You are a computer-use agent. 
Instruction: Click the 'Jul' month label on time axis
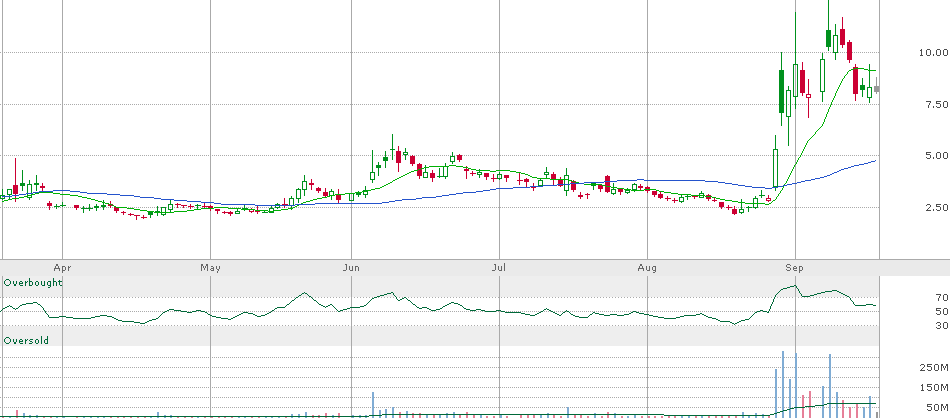499,267
